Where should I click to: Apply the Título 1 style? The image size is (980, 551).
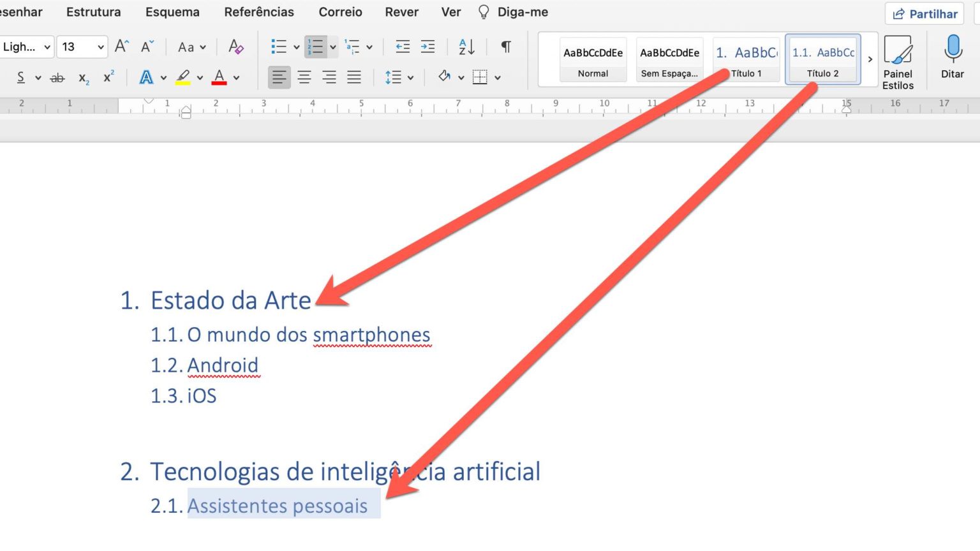point(746,60)
